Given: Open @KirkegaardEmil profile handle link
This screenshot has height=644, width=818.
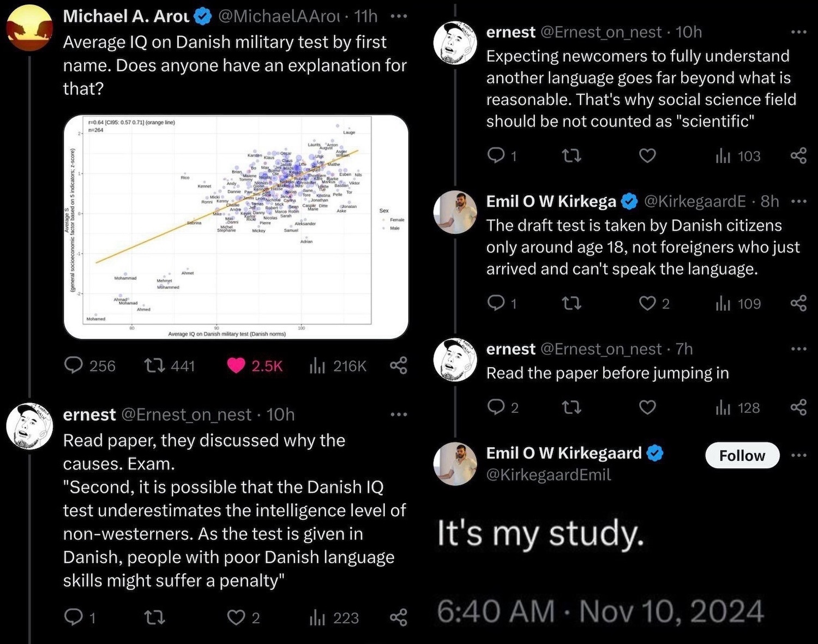Looking at the screenshot, I should coord(549,475).
